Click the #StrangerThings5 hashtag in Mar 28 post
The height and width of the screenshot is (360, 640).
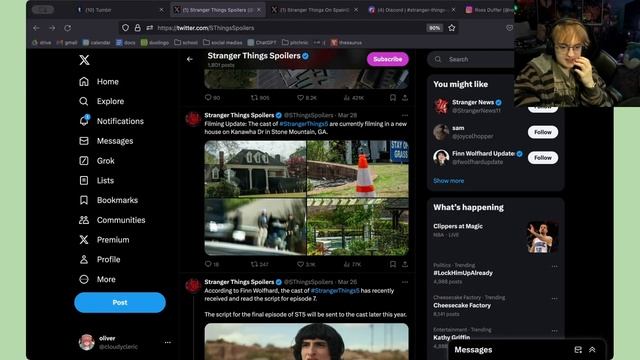click(x=304, y=124)
